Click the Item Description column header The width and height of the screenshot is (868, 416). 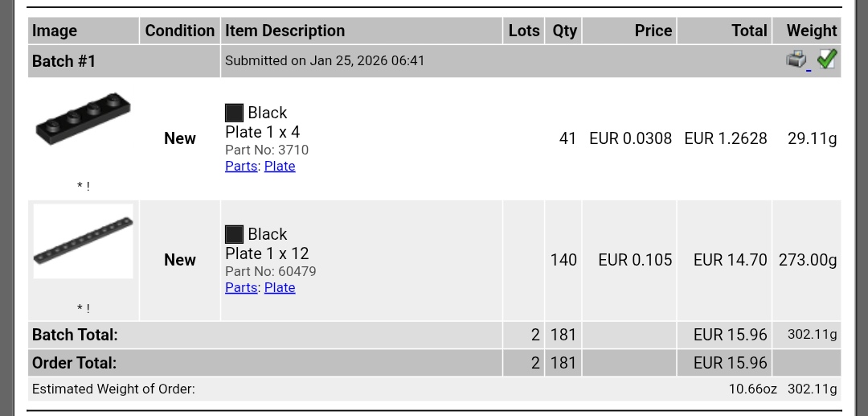[285, 31]
